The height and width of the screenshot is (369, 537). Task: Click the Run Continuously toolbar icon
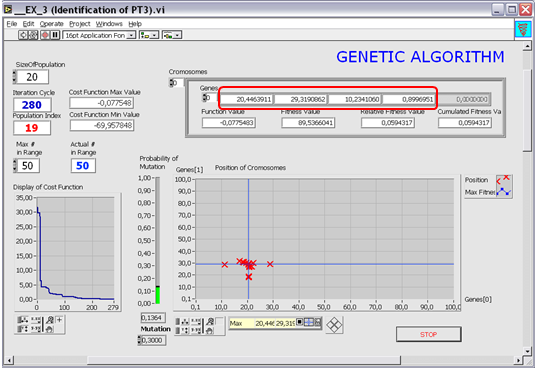point(33,35)
